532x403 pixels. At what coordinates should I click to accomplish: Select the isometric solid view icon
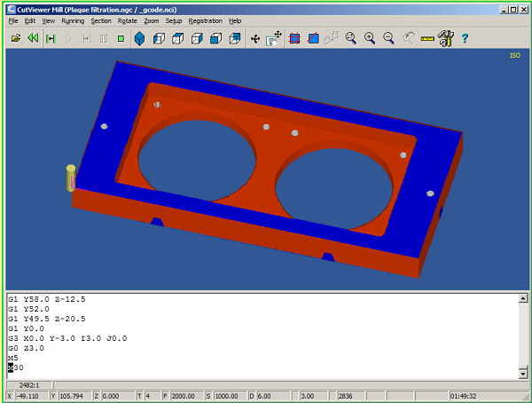click(140, 38)
